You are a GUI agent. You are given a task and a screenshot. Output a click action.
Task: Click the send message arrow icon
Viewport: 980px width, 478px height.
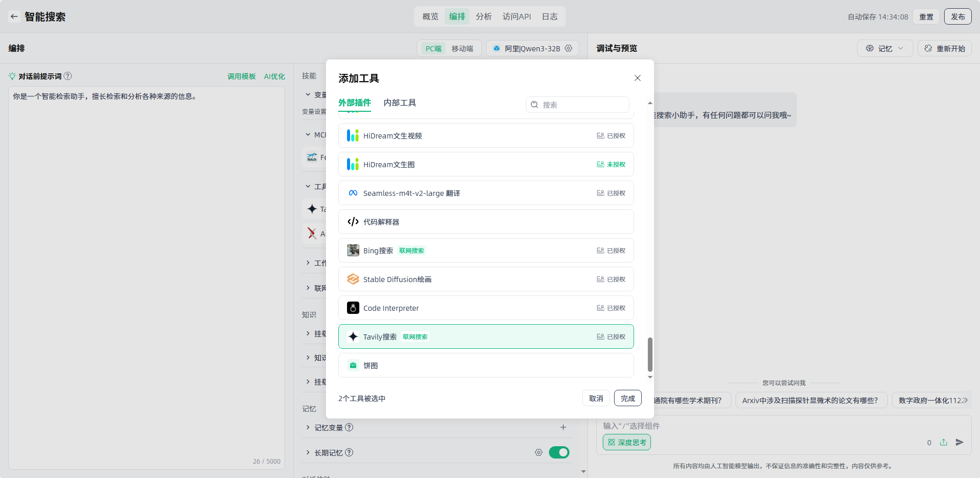pyautogui.click(x=959, y=442)
